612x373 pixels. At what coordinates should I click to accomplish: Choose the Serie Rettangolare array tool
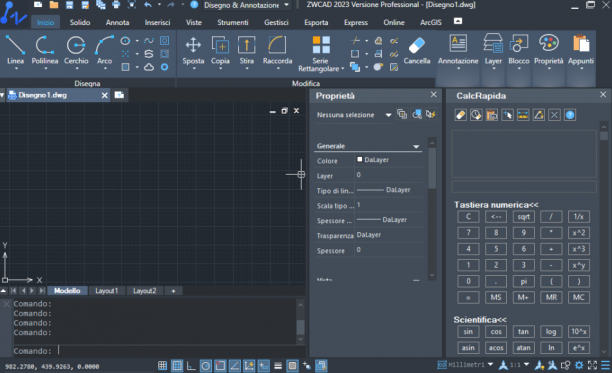coord(321,54)
